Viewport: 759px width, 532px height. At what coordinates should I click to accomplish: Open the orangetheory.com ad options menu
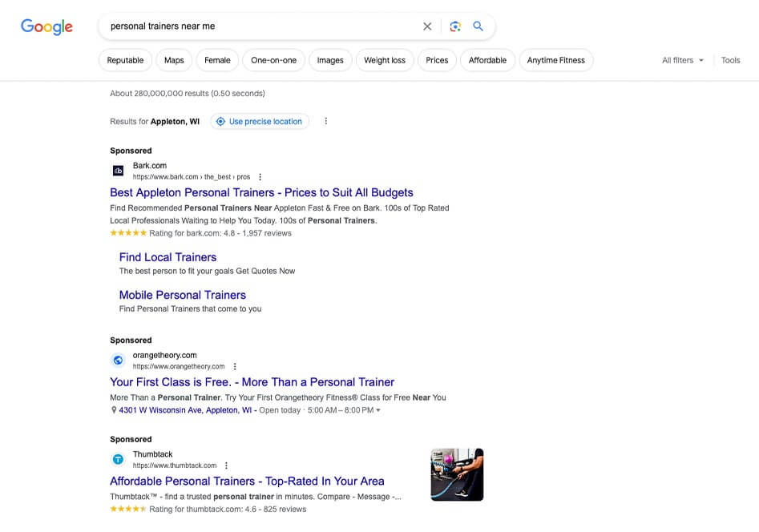[235, 367]
